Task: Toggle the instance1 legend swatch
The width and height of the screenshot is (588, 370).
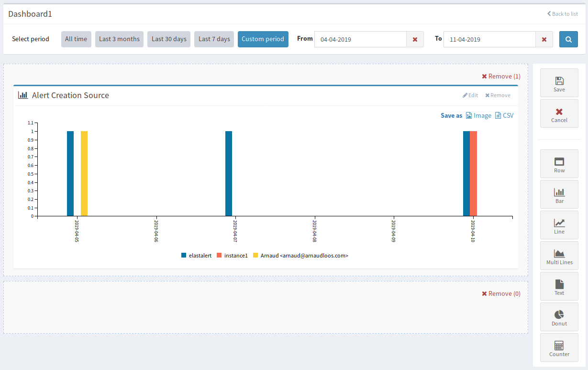Action: click(219, 256)
